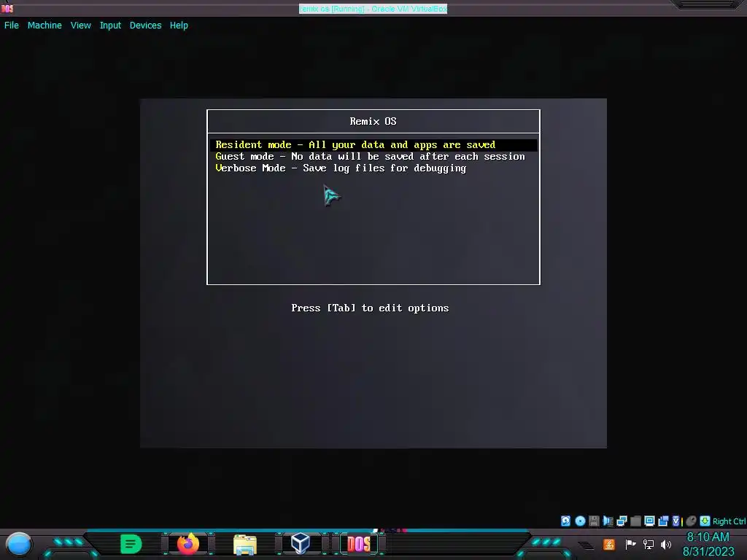Click the optical disk status icon
The height and width of the screenshot is (560, 747).
coord(580,521)
